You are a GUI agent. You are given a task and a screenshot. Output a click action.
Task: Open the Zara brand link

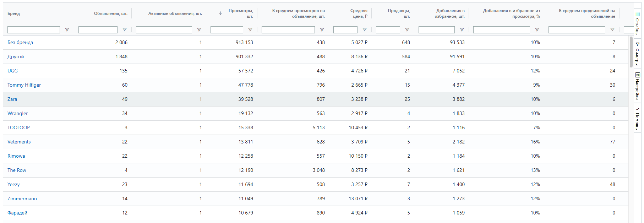tap(12, 99)
